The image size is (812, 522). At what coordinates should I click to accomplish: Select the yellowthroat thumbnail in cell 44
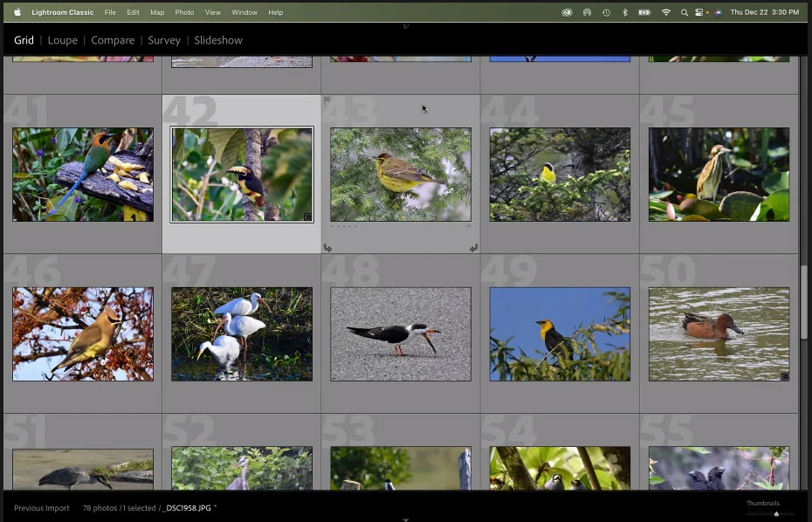click(x=560, y=175)
